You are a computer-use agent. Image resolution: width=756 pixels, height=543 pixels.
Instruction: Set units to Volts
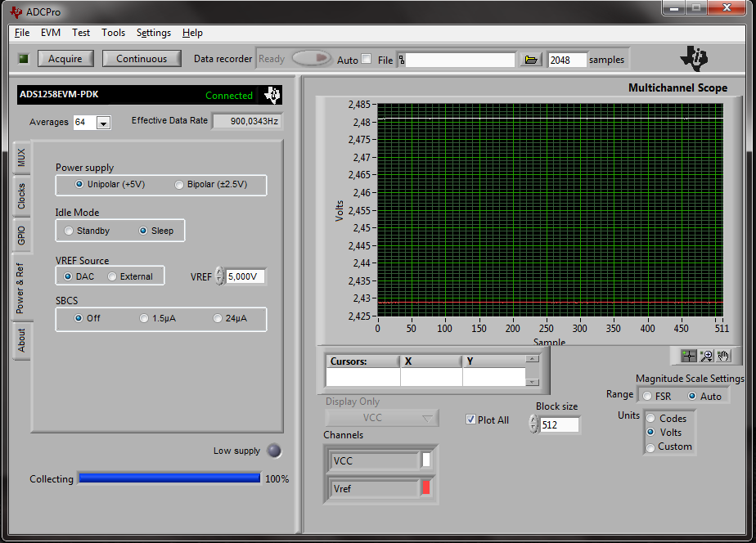tap(650, 432)
